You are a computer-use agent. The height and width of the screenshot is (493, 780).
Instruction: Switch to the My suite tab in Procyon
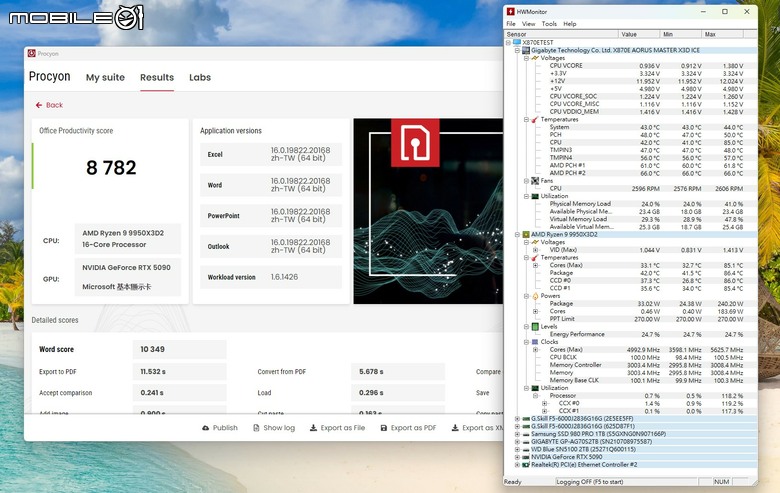(x=105, y=77)
